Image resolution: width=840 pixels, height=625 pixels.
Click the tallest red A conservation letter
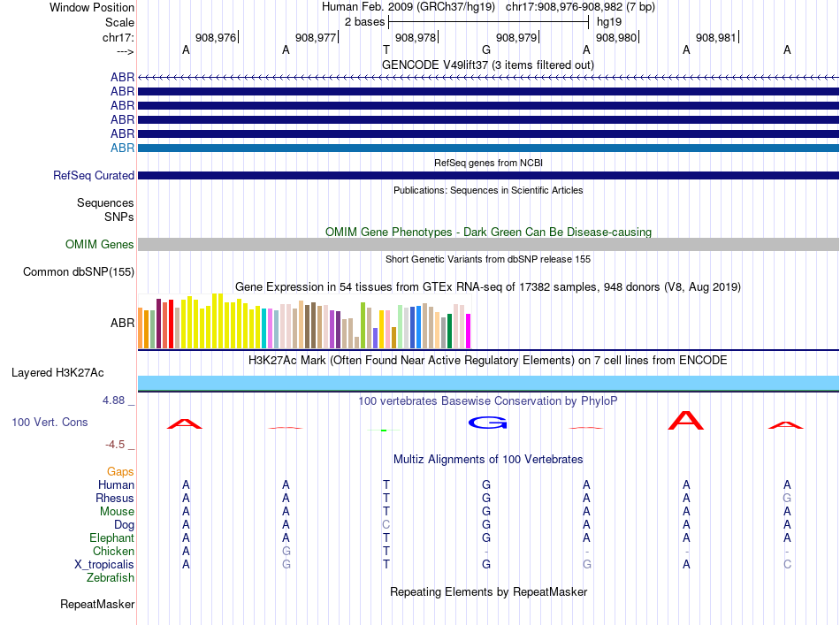point(686,421)
